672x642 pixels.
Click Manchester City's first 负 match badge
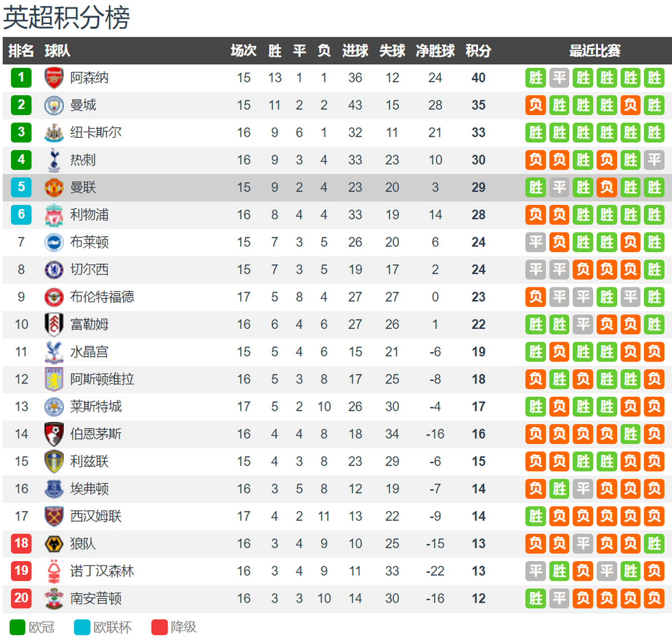click(536, 105)
